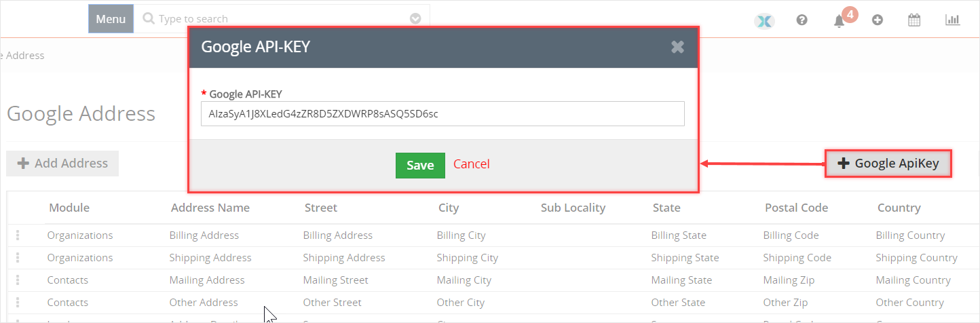Click the State column header
The image size is (980, 323).
pos(666,208)
